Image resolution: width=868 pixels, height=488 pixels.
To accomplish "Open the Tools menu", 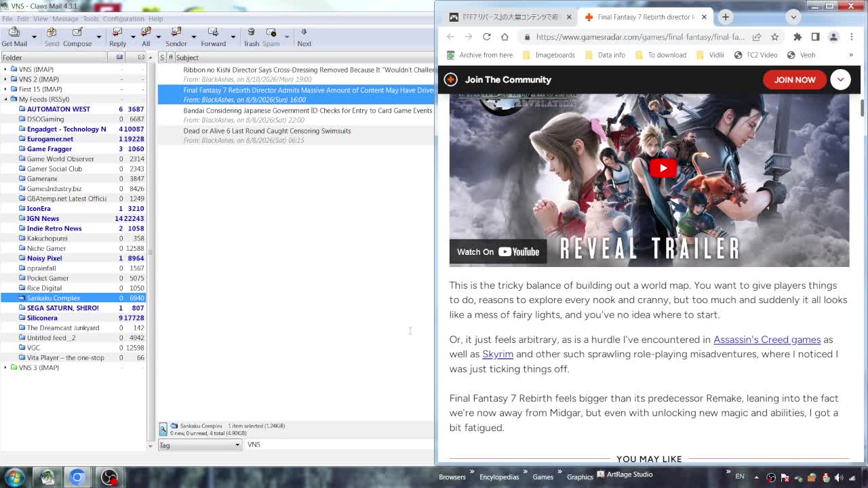I will pyautogui.click(x=91, y=18).
